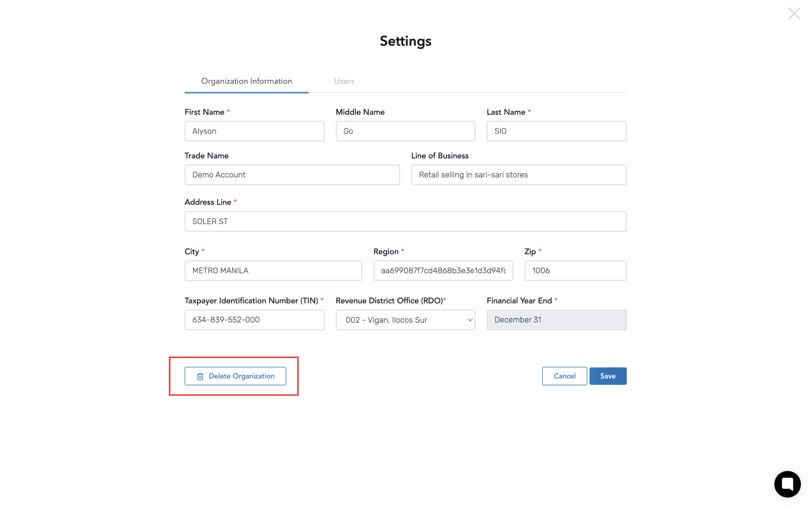Screen dimensions: 812x508
Task: Click the trash icon on Delete Organization
Action: tap(200, 376)
